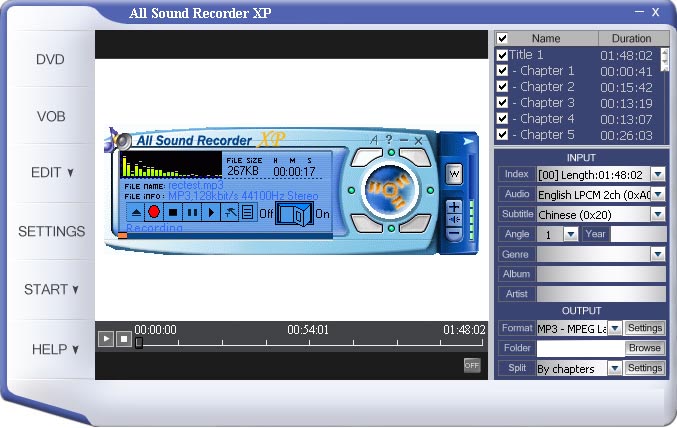Stop the preview with the timeline stop button

tap(123, 339)
